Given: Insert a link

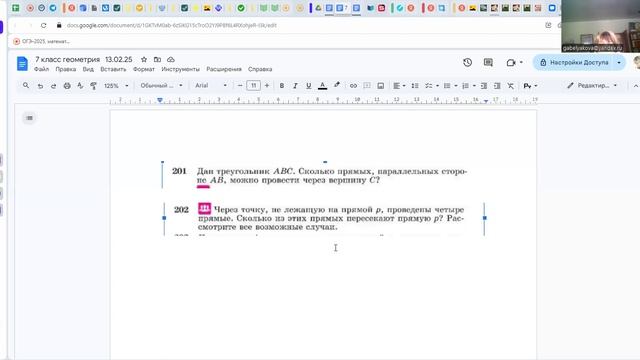Looking at the screenshot, I should pos(353,86).
